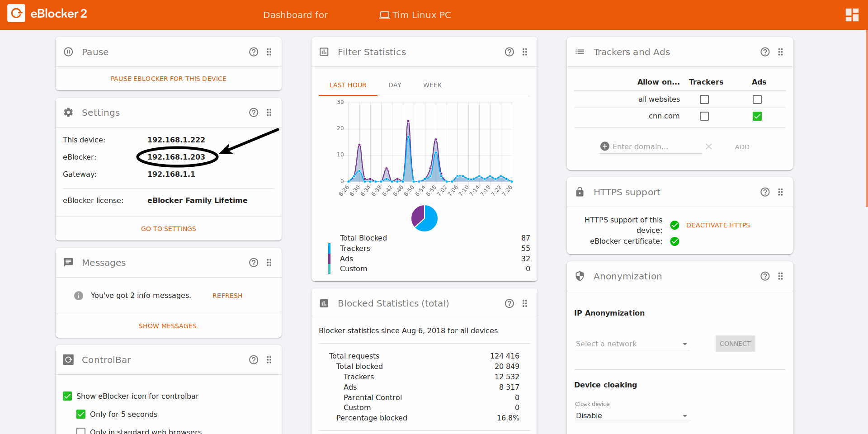Expand the Select a network dropdown
The width and height of the screenshot is (868, 434).
point(632,344)
